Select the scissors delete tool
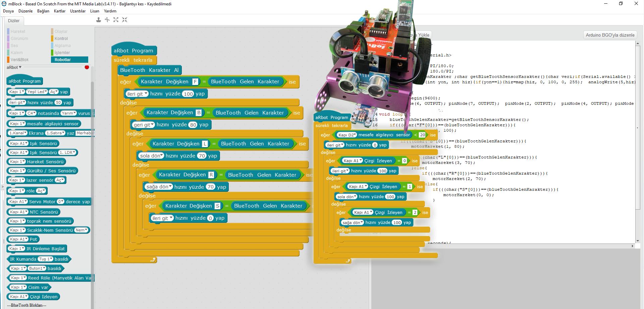 click(107, 20)
